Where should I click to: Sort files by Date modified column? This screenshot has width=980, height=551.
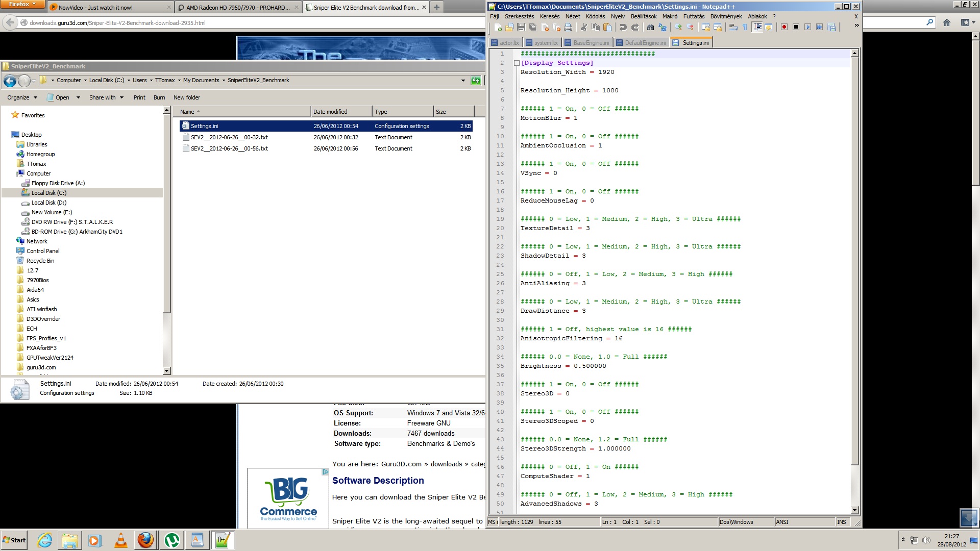pyautogui.click(x=341, y=112)
